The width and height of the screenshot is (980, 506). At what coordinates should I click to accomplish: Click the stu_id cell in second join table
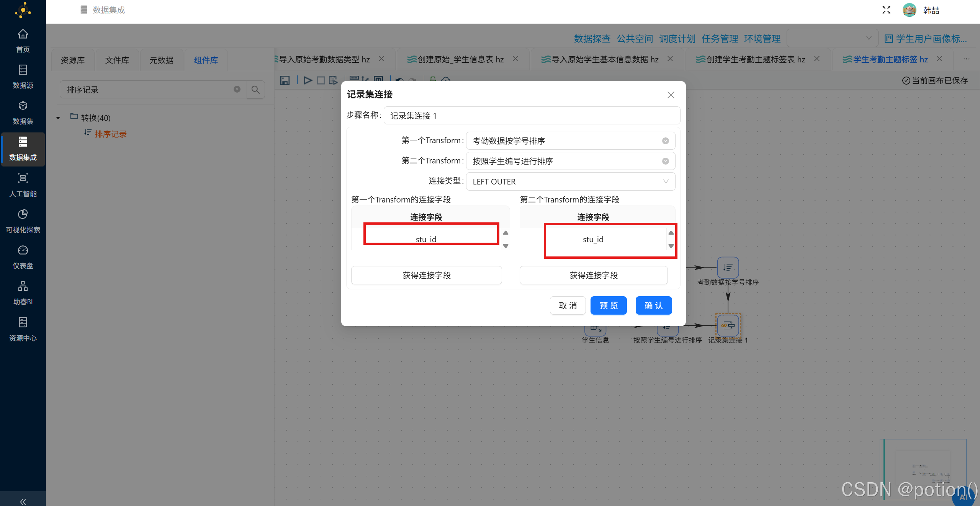(593, 239)
